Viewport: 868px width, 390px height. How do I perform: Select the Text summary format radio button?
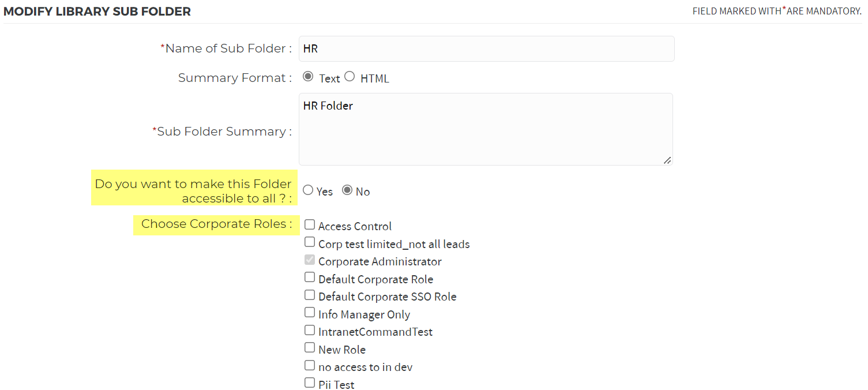tap(308, 77)
